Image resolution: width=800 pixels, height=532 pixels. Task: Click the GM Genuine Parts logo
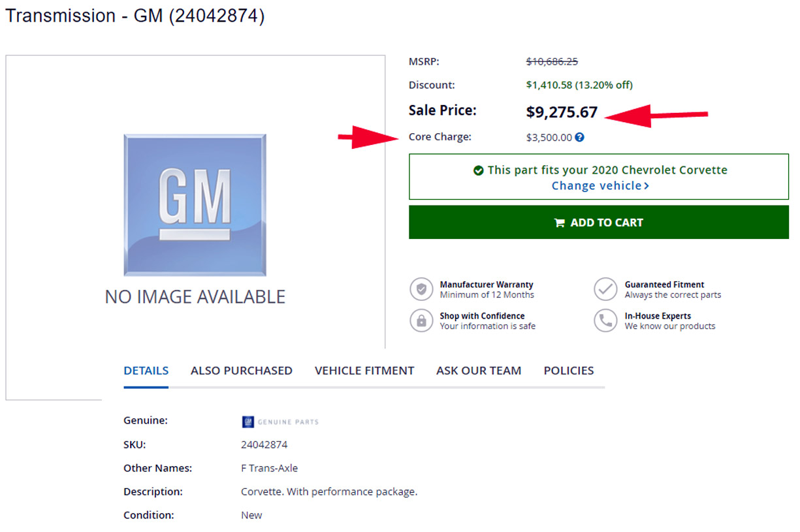pyautogui.click(x=280, y=422)
